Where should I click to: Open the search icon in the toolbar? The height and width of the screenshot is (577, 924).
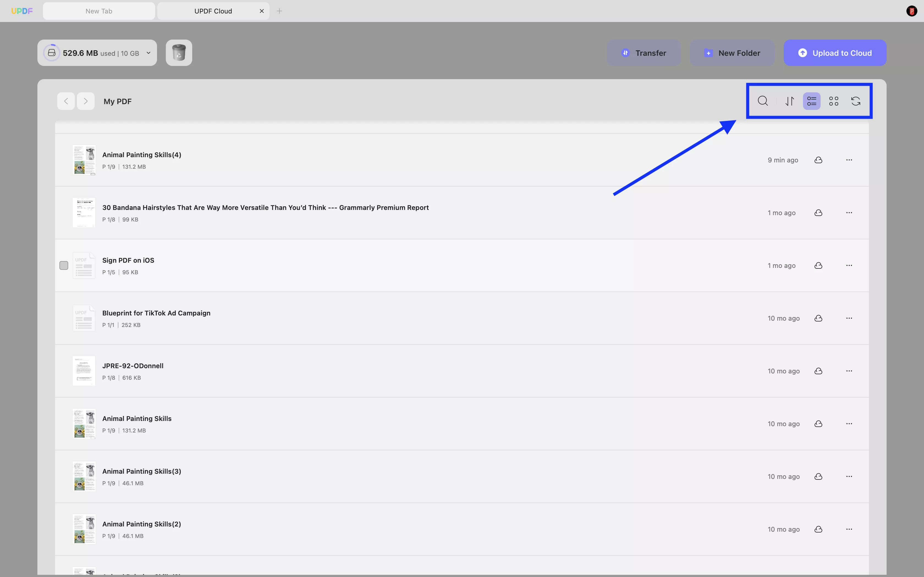[x=763, y=101]
